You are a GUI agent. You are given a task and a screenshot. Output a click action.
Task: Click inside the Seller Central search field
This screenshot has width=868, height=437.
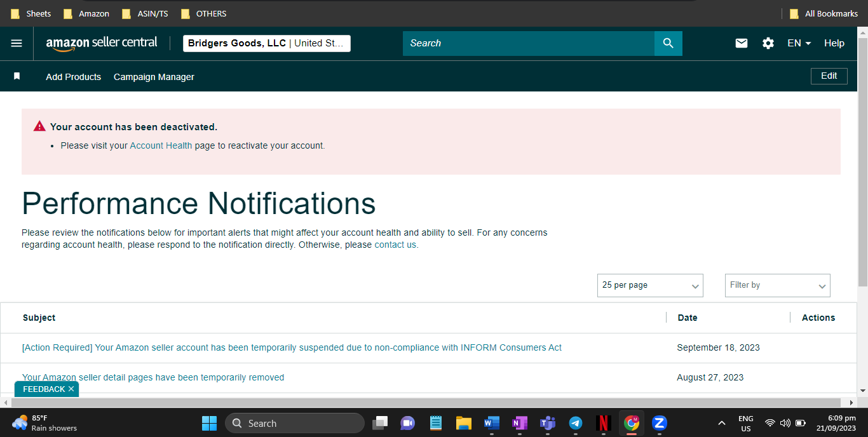529,43
